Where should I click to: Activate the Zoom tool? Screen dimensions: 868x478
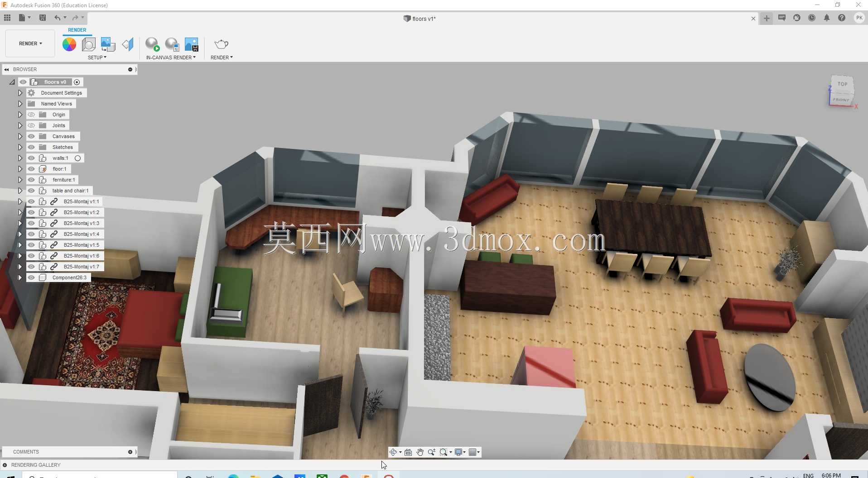(x=432, y=452)
